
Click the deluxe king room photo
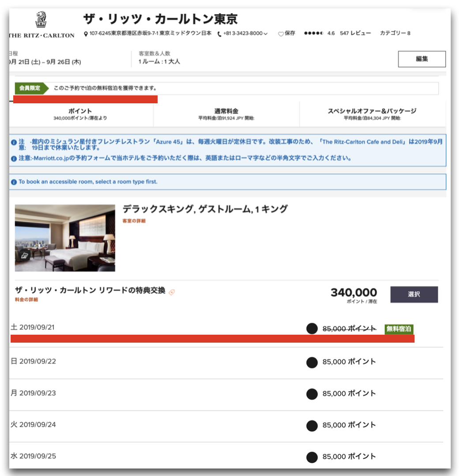[x=65, y=238]
